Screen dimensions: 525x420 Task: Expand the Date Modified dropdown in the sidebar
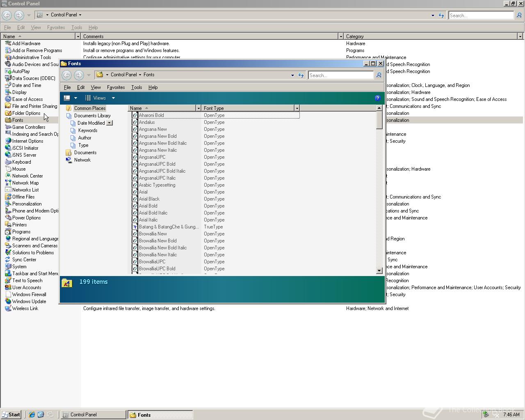pyautogui.click(x=110, y=123)
